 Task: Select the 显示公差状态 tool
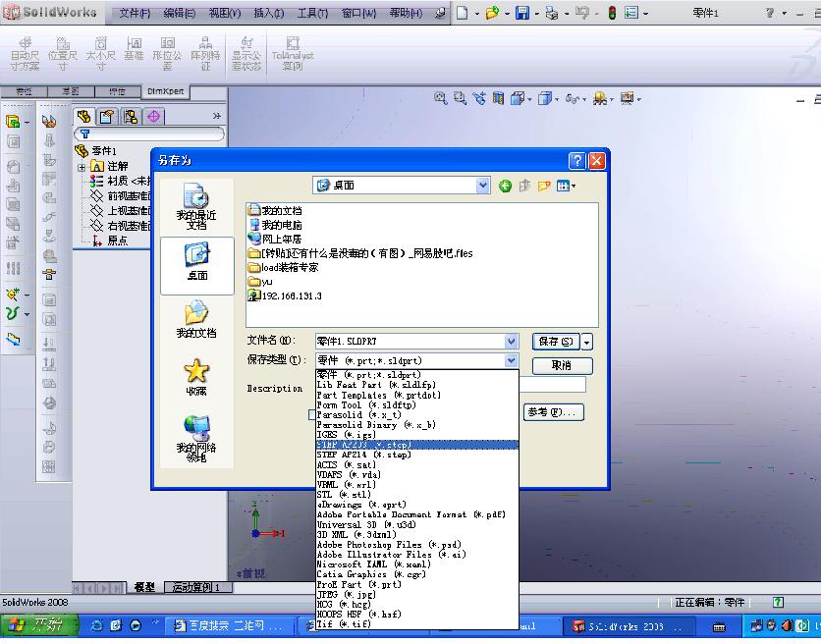(246, 53)
